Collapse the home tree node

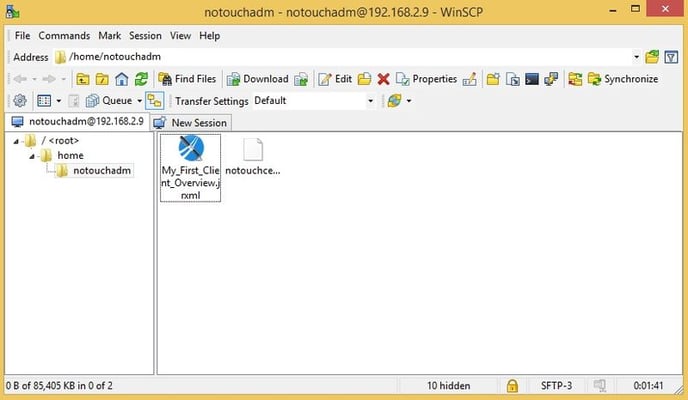tap(32, 156)
